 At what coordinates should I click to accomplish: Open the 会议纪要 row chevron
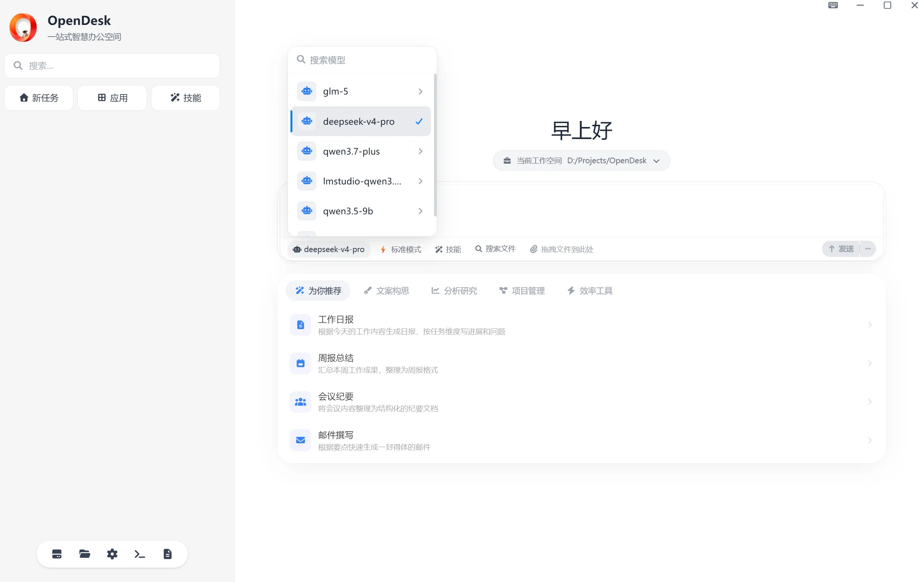pyautogui.click(x=870, y=402)
